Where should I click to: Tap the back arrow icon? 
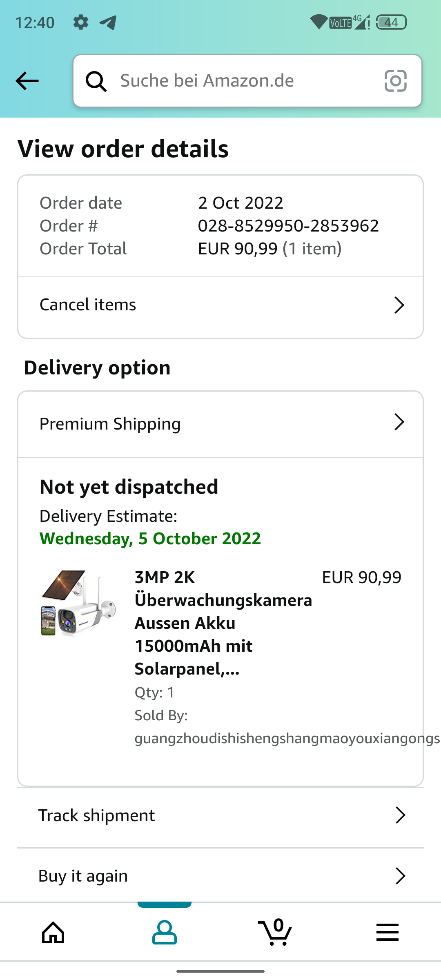tap(27, 81)
